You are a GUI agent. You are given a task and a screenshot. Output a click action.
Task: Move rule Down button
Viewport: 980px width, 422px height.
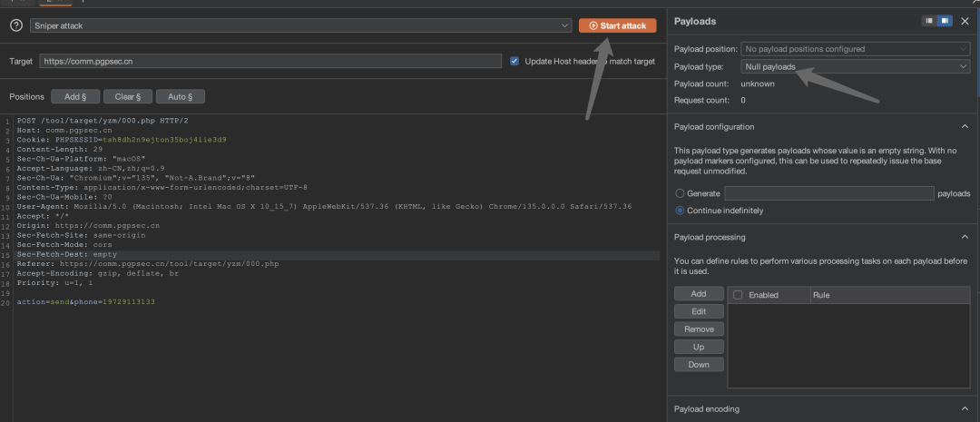(699, 365)
